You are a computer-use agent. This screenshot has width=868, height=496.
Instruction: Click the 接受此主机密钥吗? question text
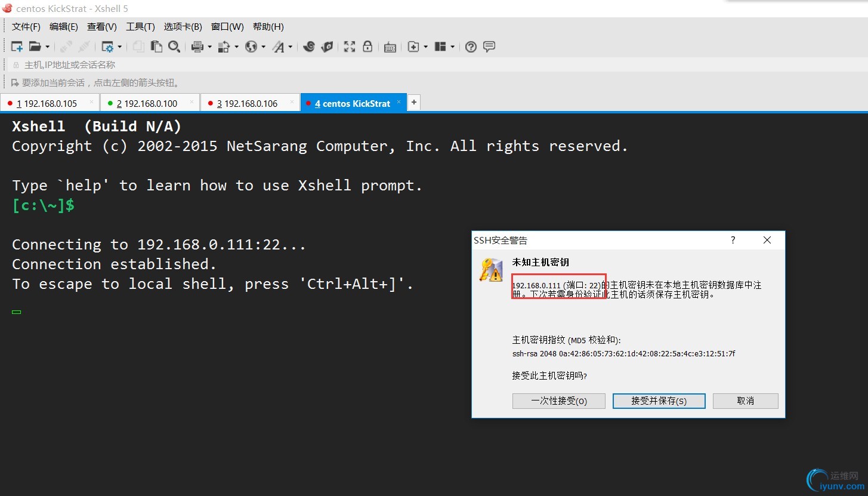coord(549,375)
